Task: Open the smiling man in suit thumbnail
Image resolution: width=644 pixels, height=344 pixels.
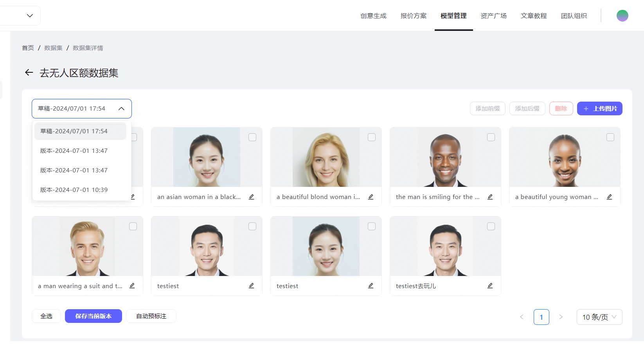Action: pyautogui.click(x=445, y=157)
